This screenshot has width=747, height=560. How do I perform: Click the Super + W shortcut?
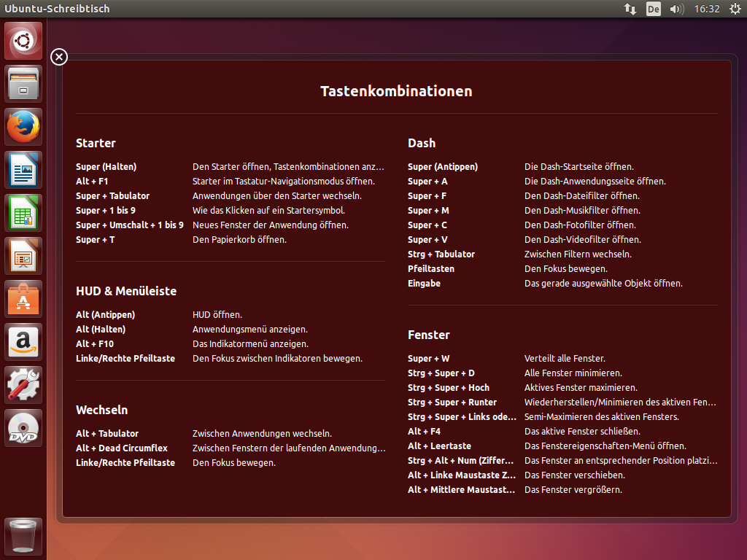click(429, 359)
